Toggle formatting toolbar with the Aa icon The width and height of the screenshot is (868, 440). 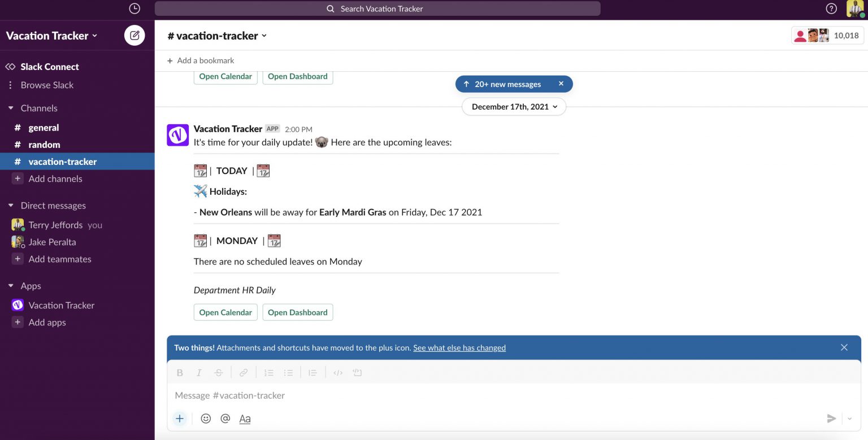[x=245, y=419]
